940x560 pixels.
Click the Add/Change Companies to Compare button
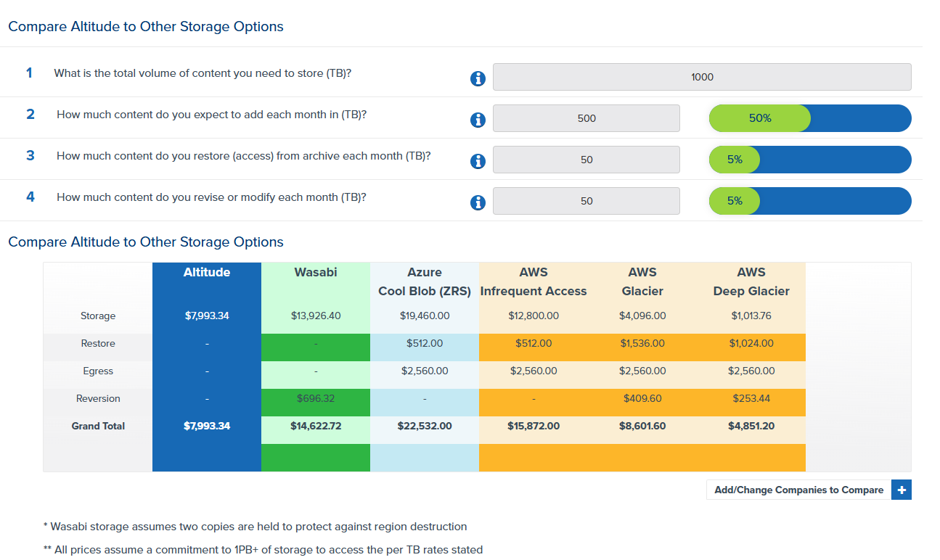click(798, 490)
